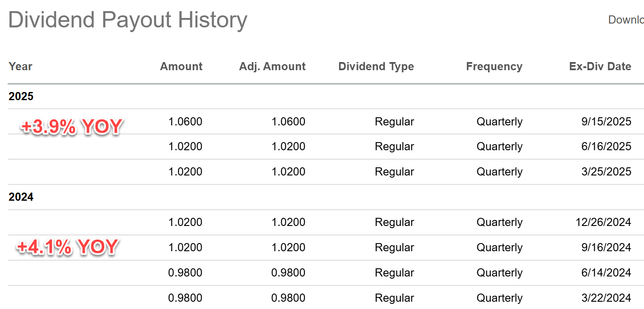Image resolution: width=644 pixels, height=309 pixels.
Task: Sort by the Amount column header
Action: click(181, 66)
